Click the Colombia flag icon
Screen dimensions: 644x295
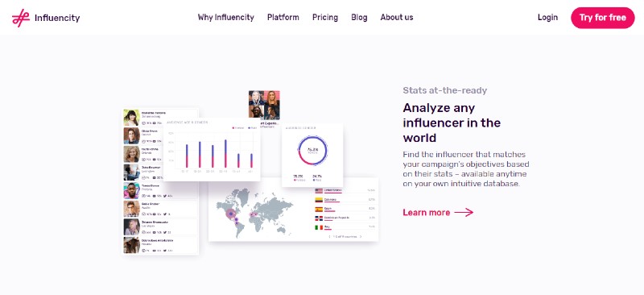[319, 200]
